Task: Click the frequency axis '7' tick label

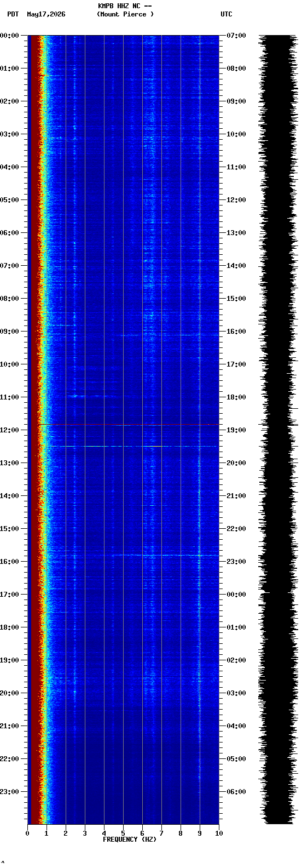Action: click(161, 833)
